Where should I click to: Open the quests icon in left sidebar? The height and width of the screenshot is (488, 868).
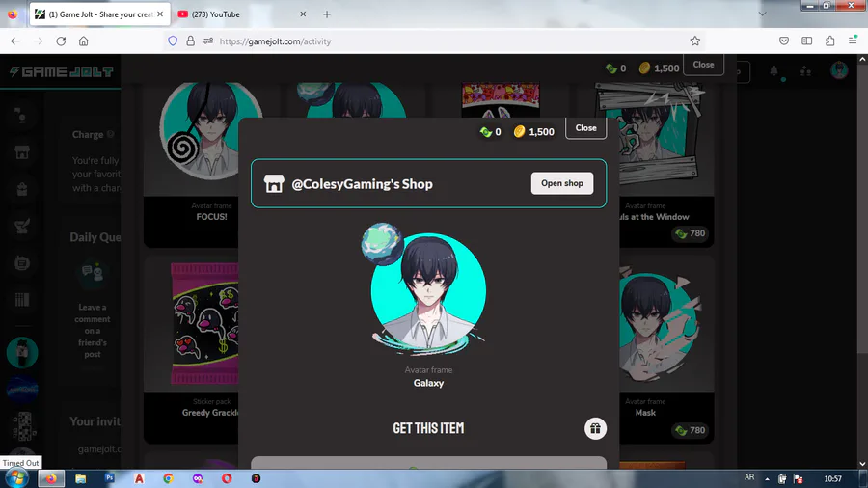click(22, 226)
